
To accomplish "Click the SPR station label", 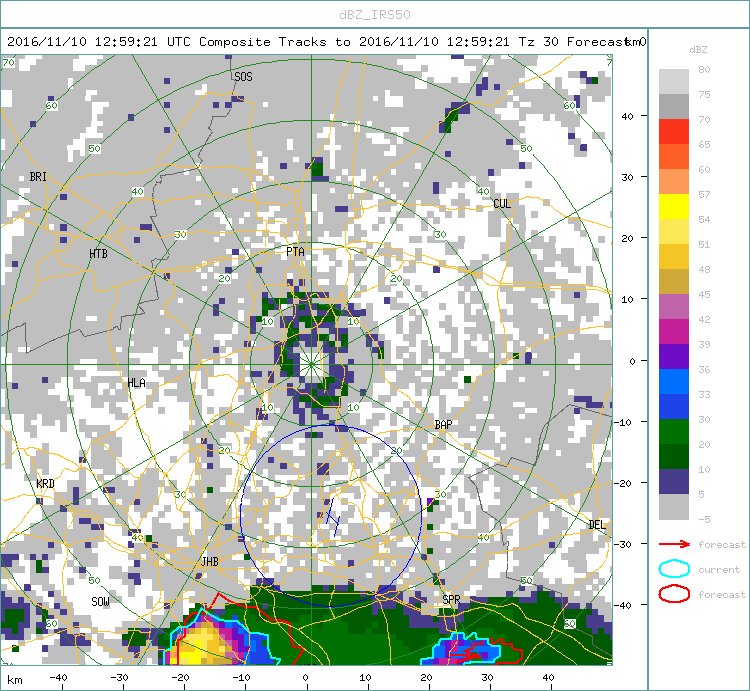I will click(451, 600).
